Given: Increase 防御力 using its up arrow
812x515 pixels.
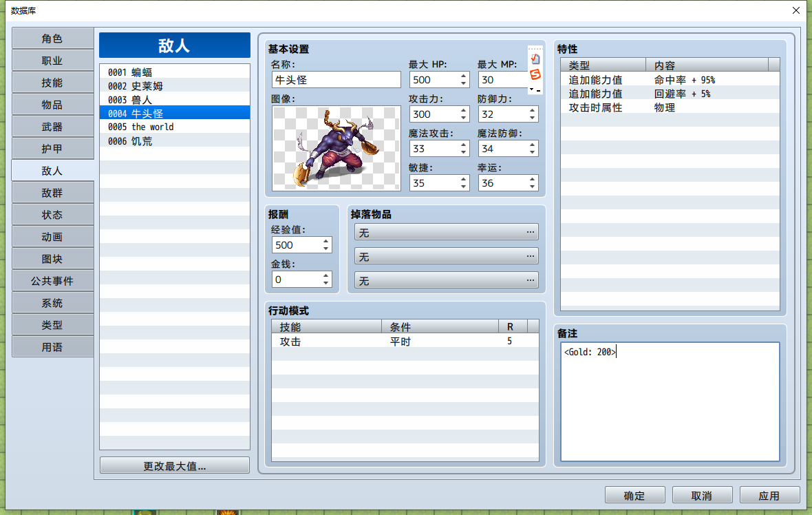Looking at the screenshot, I should tap(533, 110).
